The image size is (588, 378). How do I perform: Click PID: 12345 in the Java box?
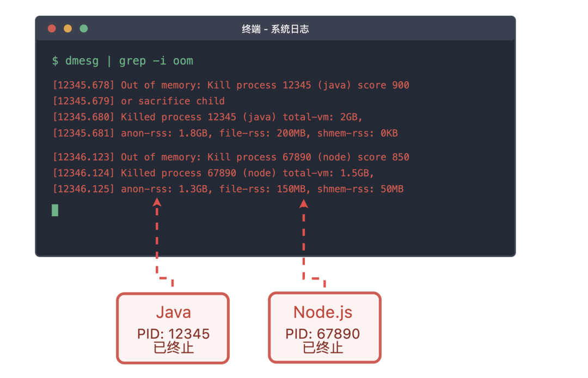(173, 333)
